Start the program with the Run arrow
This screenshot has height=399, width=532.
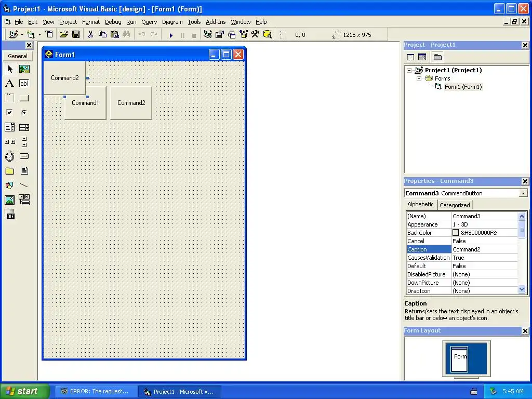(171, 35)
